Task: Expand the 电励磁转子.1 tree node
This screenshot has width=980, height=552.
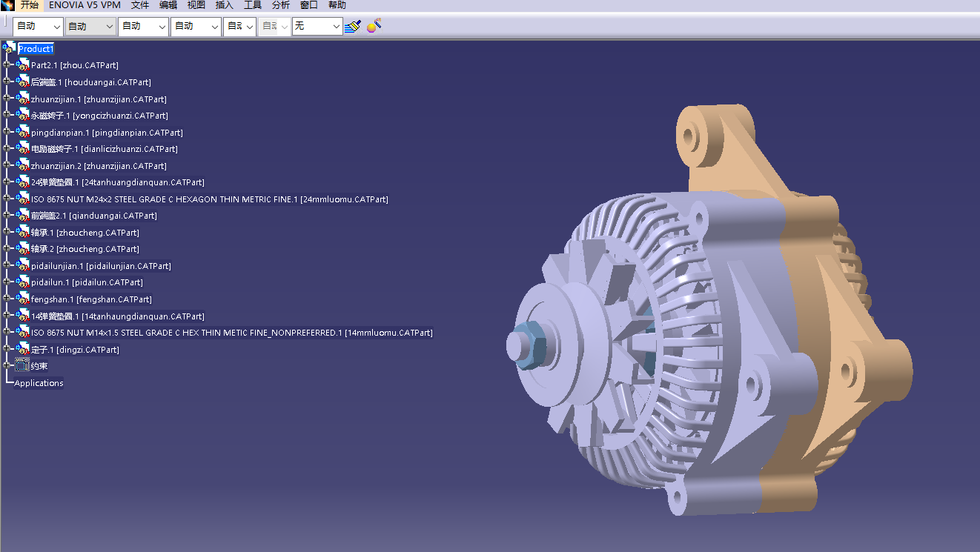Action: click(7, 148)
